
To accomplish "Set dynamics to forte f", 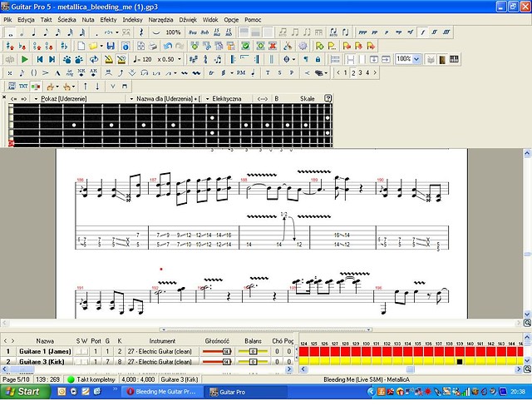I will point(423,32).
